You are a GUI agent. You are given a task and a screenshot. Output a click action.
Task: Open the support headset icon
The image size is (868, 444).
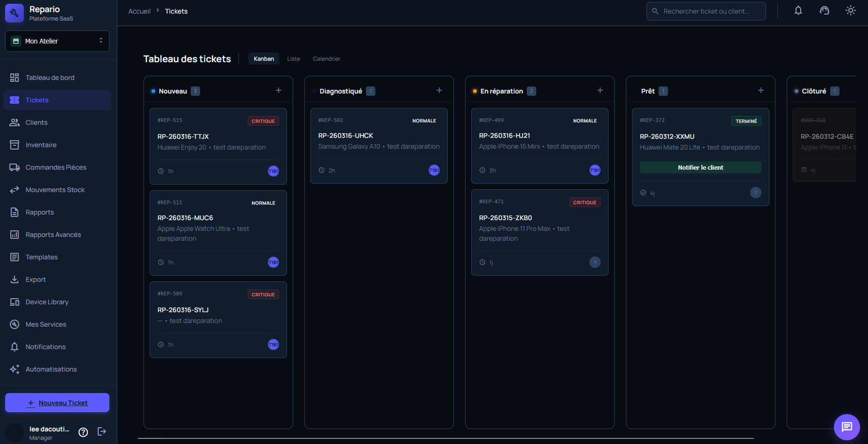pyautogui.click(x=824, y=10)
